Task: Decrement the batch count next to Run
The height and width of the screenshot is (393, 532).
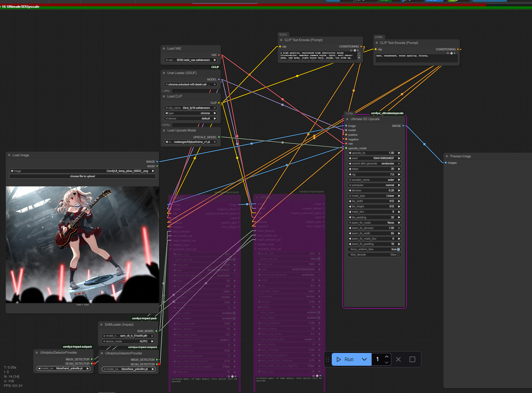Action: 387,362
